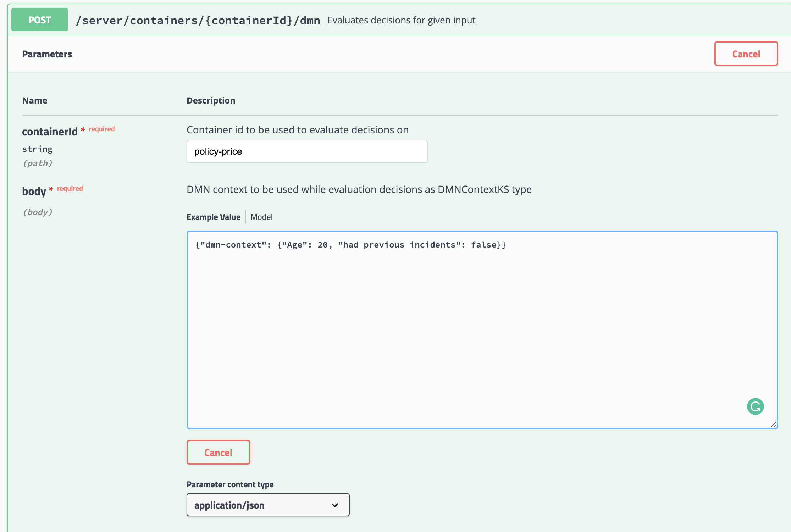Click the body parameter name
791x532 pixels.
34,192
